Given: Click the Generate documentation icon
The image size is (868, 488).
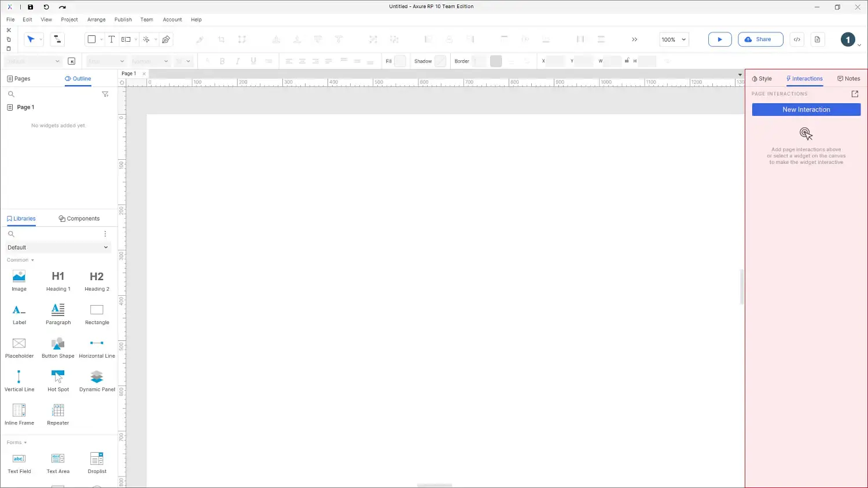Looking at the screenshot, I should pyautogui.click(x=817, y=39).
